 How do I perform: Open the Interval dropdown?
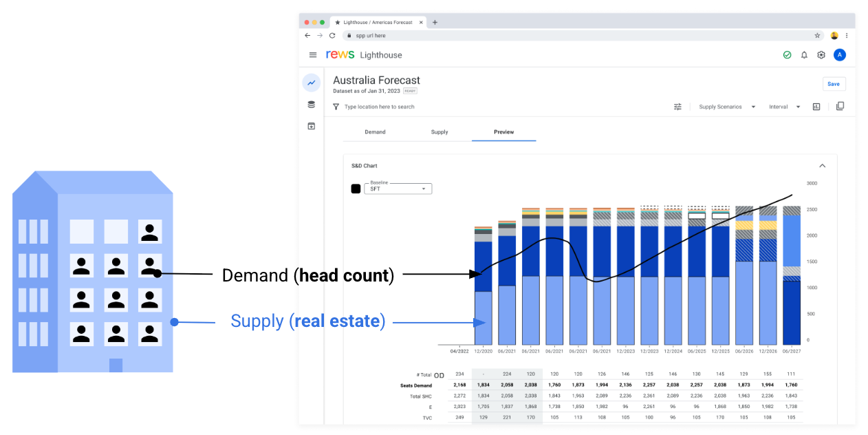pos(785,107)
